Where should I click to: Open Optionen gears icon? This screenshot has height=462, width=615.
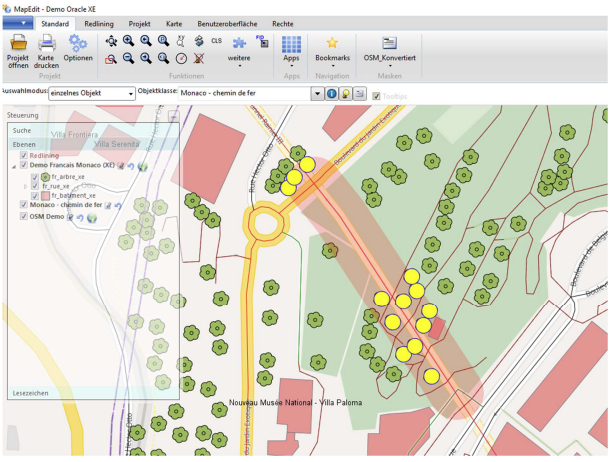(77, 43)
